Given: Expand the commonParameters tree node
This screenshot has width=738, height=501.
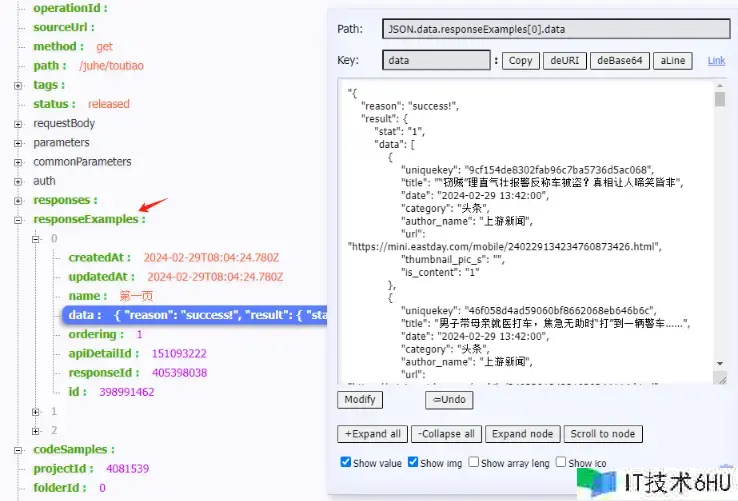Looking at the screenshot, I should [18, 162].
